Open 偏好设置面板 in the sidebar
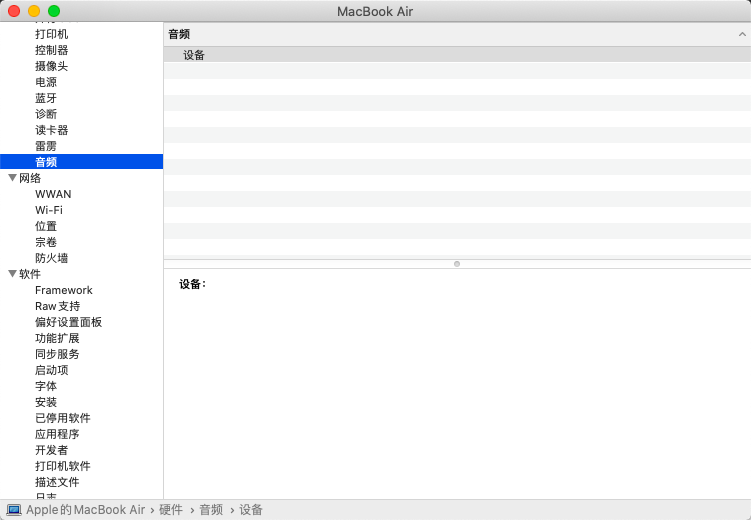The width and height of the screenshot is (751, 520). point(68,322)
